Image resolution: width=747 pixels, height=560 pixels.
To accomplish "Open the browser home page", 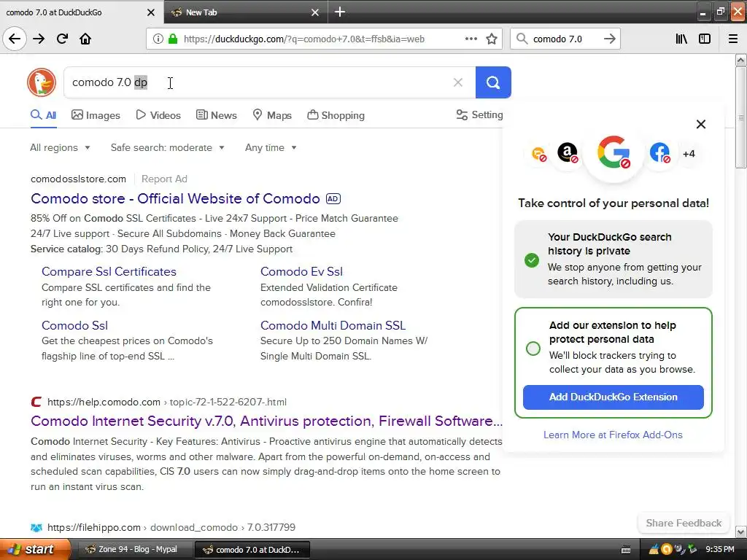I will click(x=85, y=39).
